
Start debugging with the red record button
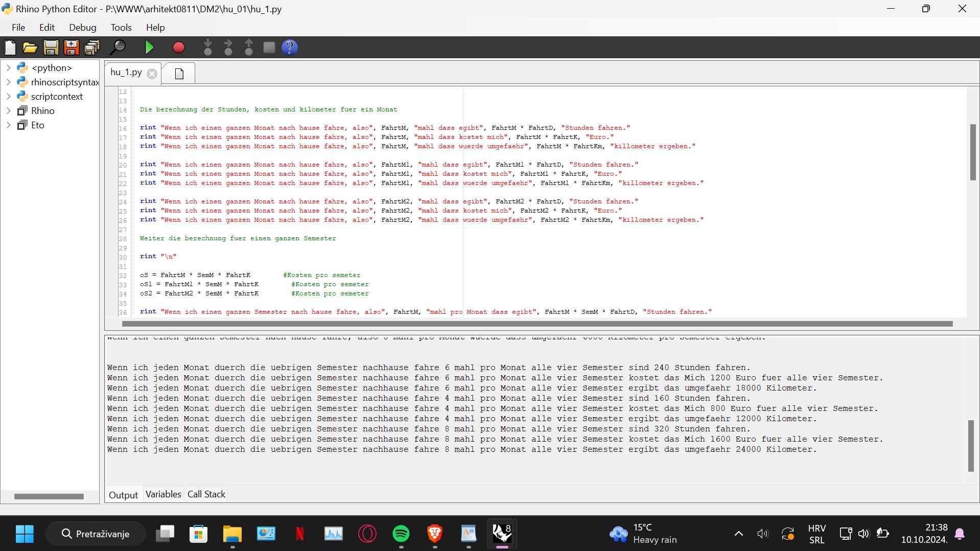click(x=178, y=47)
